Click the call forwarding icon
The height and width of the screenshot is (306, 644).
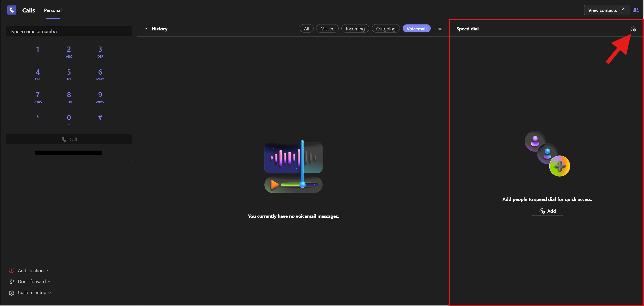tap(12, 281)
